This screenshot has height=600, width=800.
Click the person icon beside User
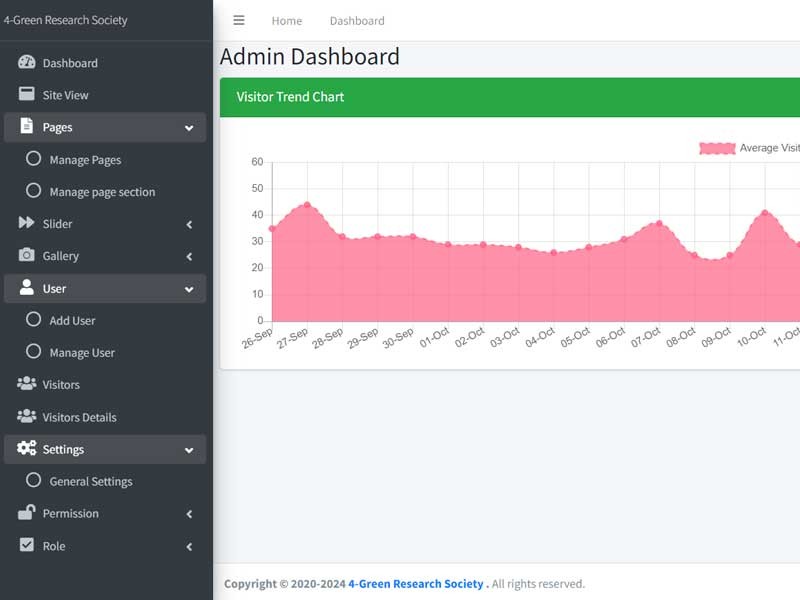coord(24,287)
